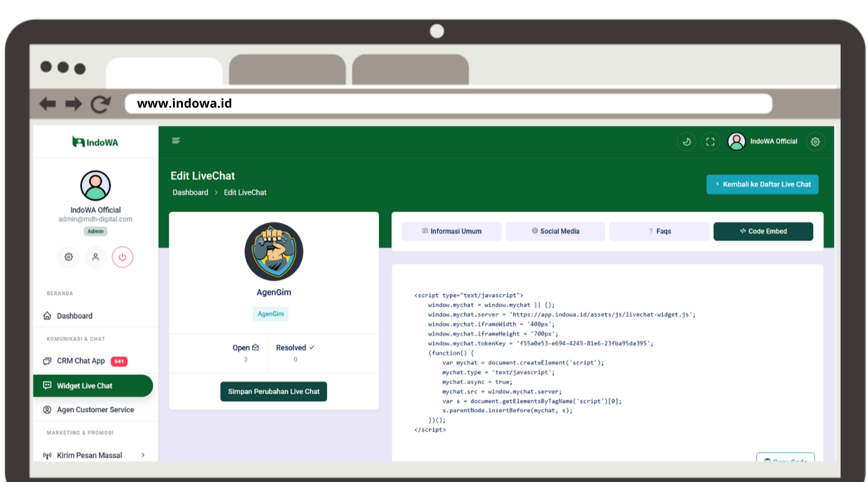Image resolution: width=868 pixels, height=482 pixels.
Task: Switch to the Social Media tab
Action: click(x=556, y=231)
